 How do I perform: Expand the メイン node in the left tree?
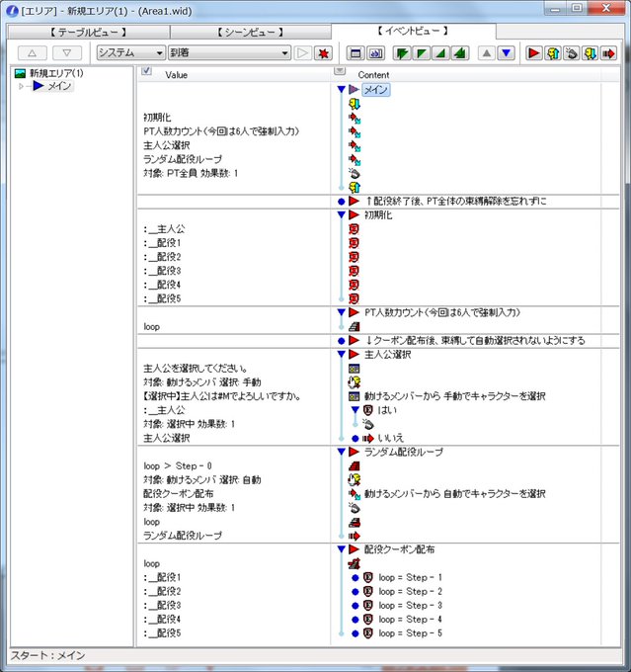tap(21, 87)
